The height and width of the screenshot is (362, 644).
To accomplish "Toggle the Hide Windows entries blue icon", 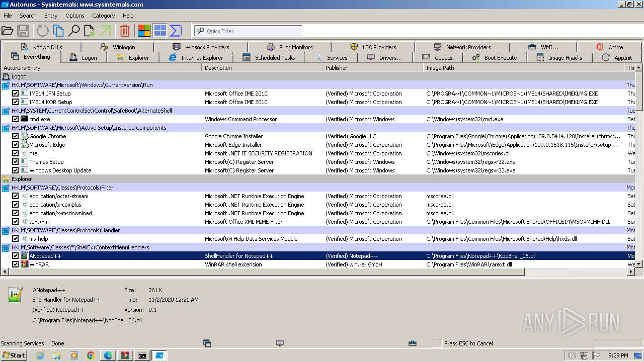I will (x=160, y=31).
